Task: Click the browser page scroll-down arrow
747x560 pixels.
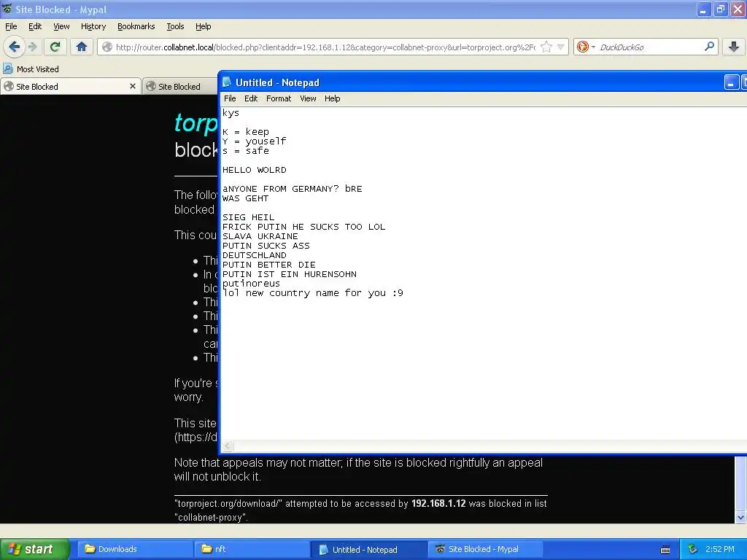Action: [740, 517]
